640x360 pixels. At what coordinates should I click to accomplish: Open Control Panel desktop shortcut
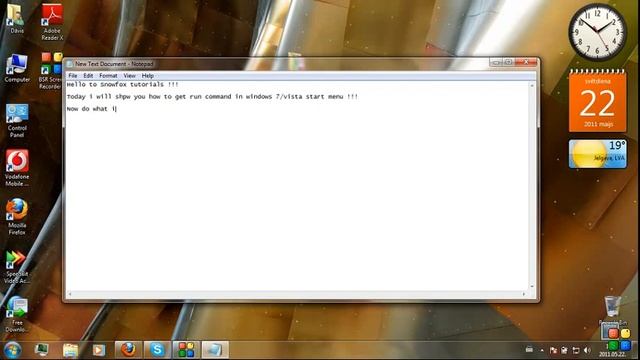(x=17, y=120)
